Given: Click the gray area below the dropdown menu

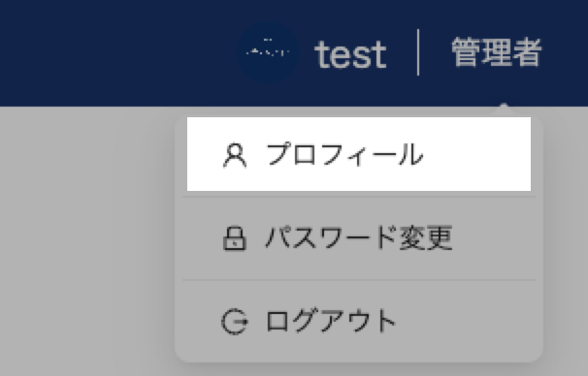Looking at the screenshot, I should pyautogui.click(x=359, y=369).
